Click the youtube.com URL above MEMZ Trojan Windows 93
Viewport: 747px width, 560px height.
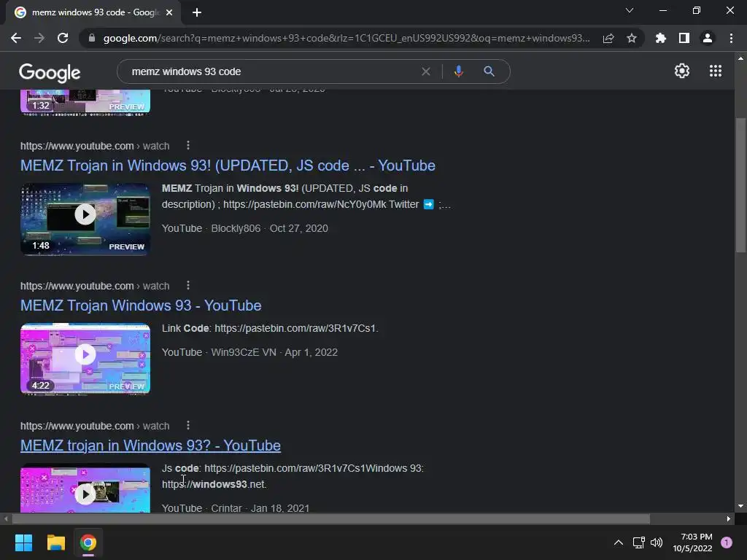pyautogui.click(x=95, y=286)
